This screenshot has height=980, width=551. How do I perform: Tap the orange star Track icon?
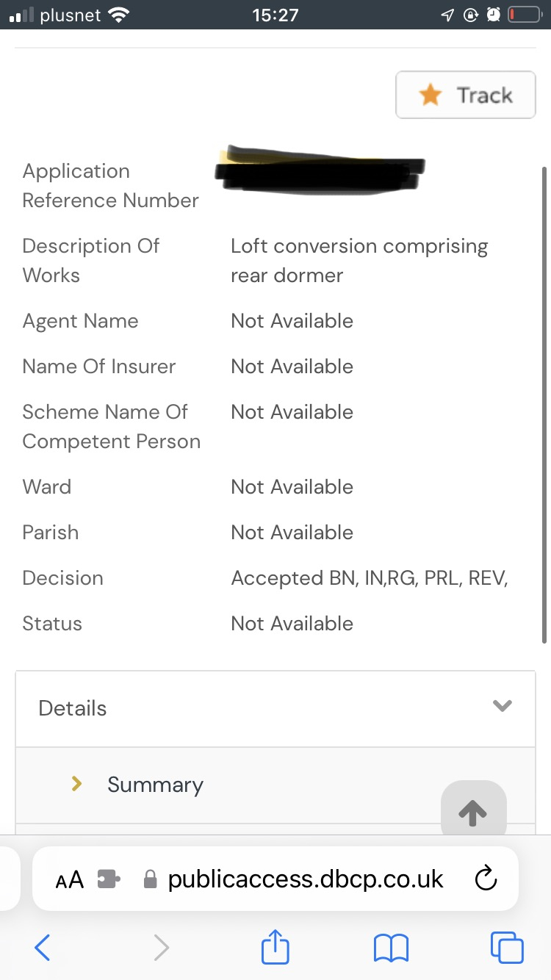[431, 95]
